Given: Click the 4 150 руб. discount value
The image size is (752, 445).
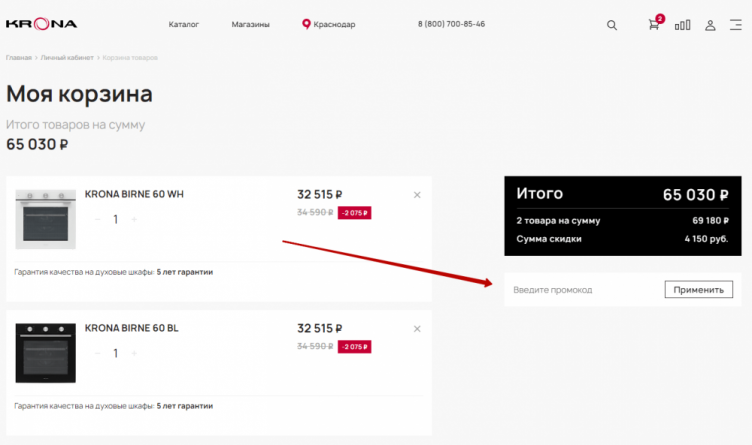Looking at the screenshot, I should pos(706,239).
